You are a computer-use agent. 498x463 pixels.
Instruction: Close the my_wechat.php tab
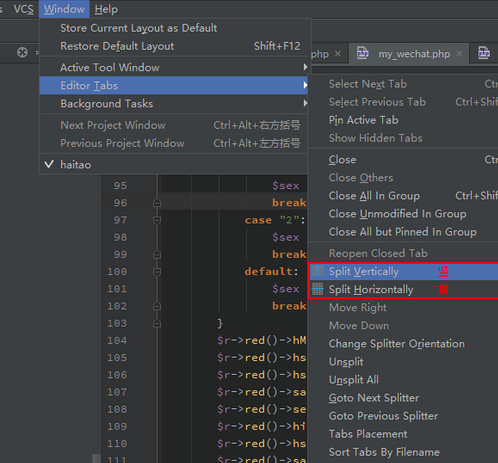click(459, 53)
